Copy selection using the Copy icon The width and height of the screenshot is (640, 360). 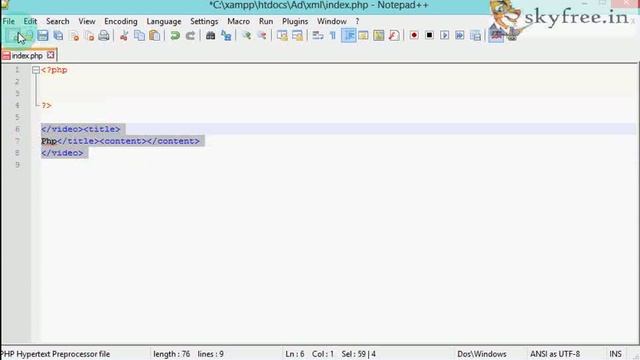139,36
